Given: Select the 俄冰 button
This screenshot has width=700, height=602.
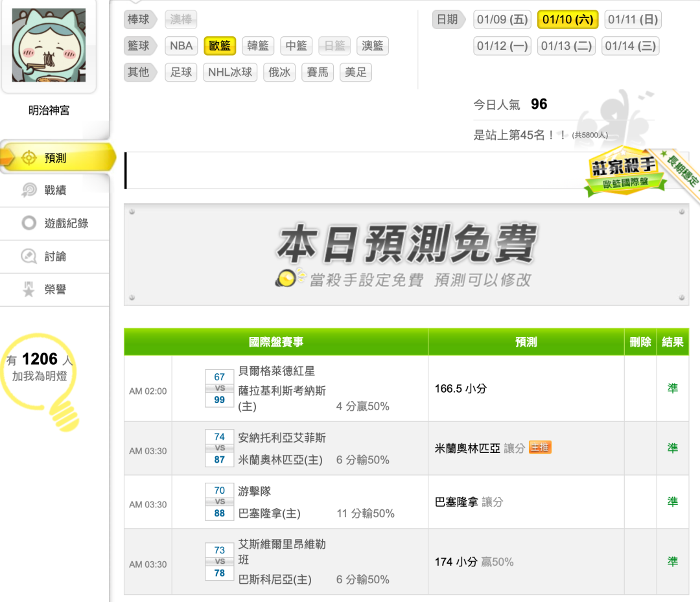Looking at the screenshot, I should point(279,72).
